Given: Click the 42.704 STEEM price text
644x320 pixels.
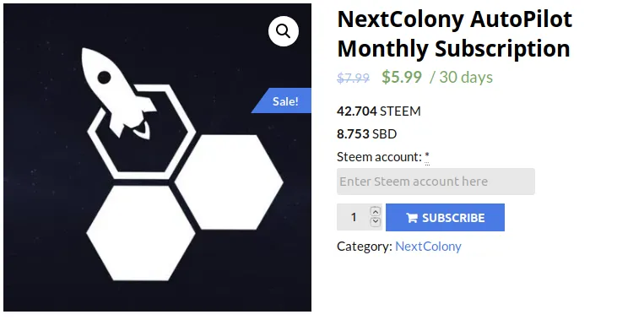Looking at the screenshot, I should pyautogui.click(x=379, y=111).
